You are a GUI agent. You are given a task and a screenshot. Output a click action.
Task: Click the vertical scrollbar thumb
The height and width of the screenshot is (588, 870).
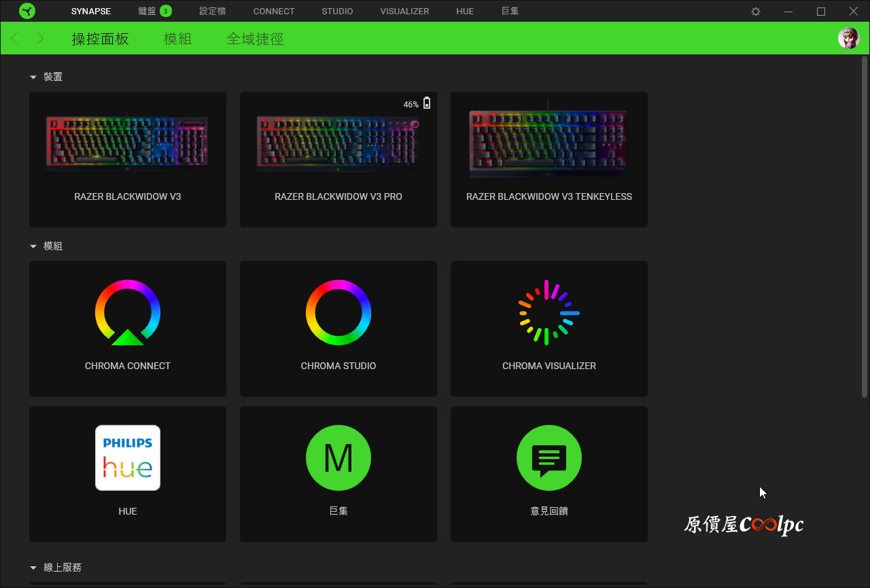[865, 226]
